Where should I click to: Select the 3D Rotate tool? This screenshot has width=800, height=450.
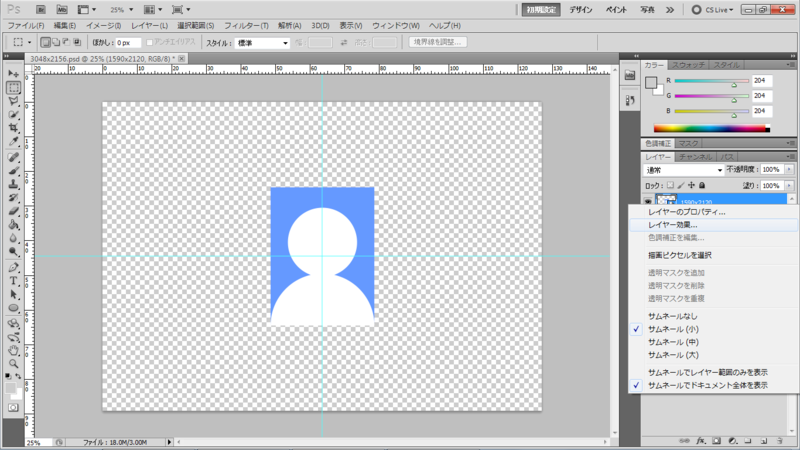[13, 323]
